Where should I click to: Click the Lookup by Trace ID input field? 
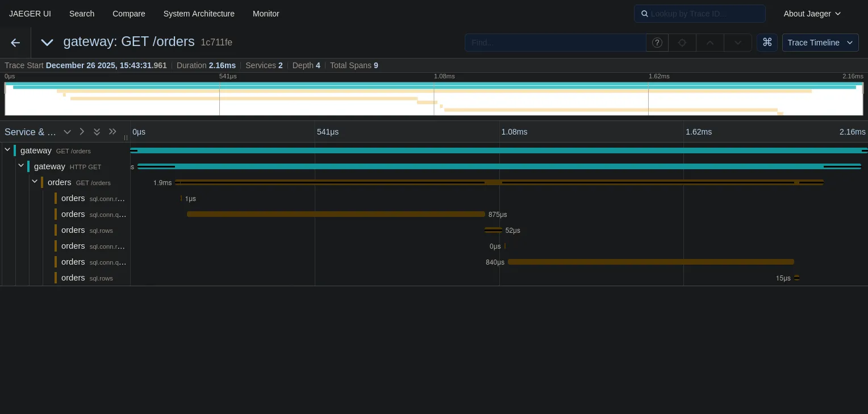tap(700, 14)
